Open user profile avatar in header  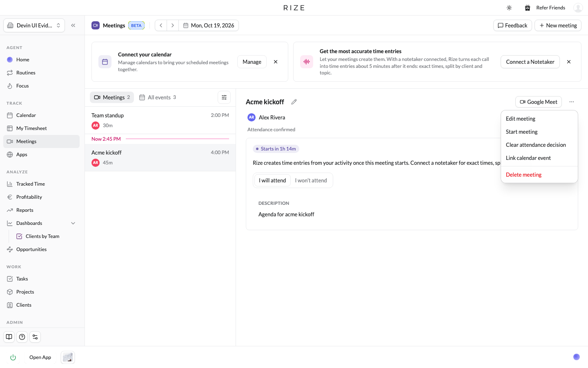tap(578, 8)
